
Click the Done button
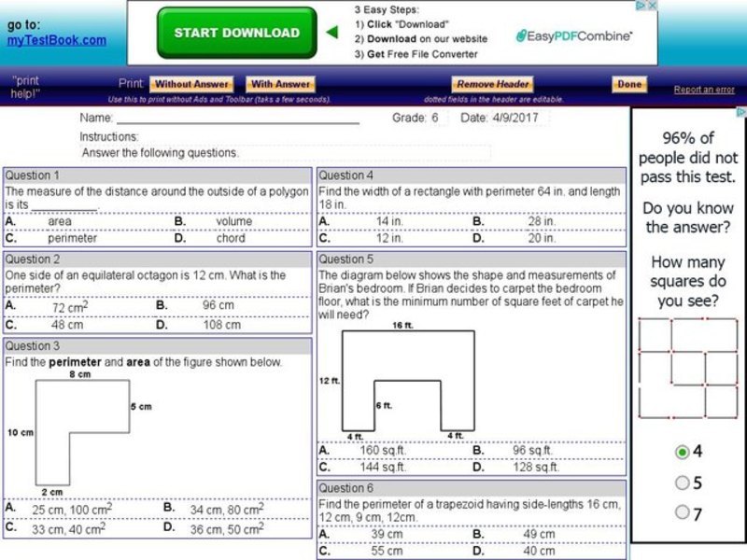tap(628, 83)
